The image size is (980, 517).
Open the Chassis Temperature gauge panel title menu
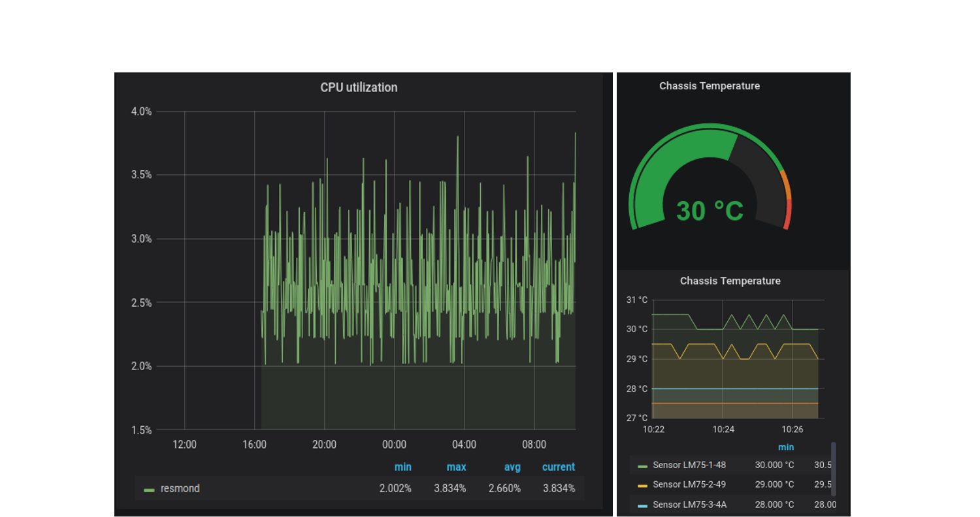tap(710, 86)
